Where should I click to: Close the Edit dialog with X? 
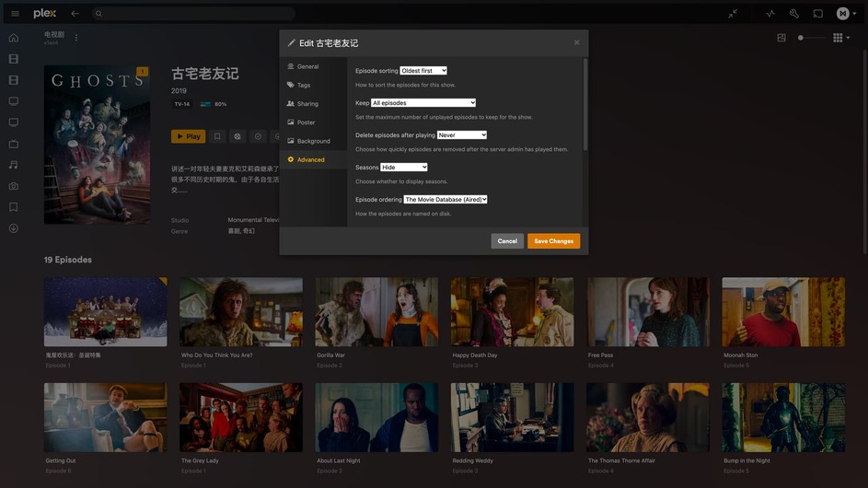click(577, 42)
